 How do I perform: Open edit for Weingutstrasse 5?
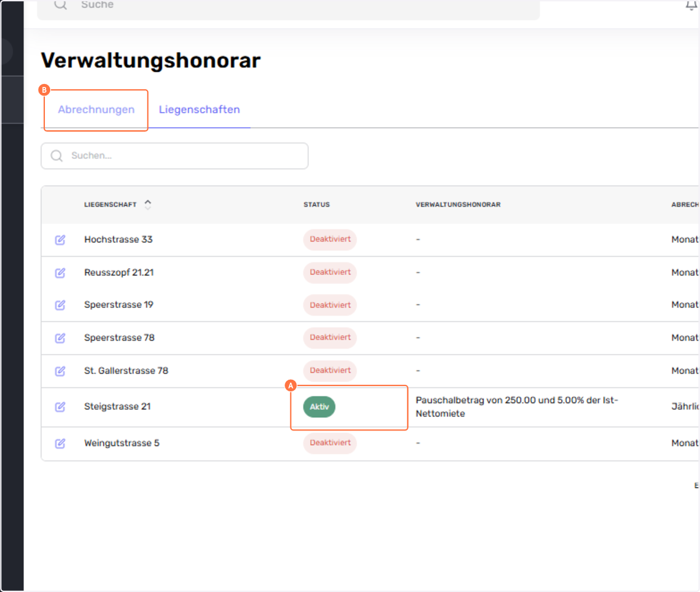60,444
